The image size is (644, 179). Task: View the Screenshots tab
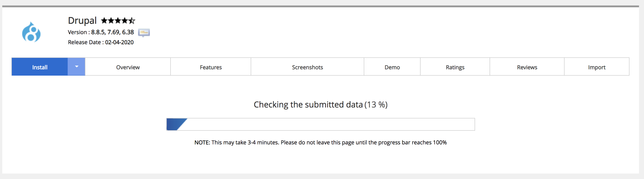tap(307, 67)
